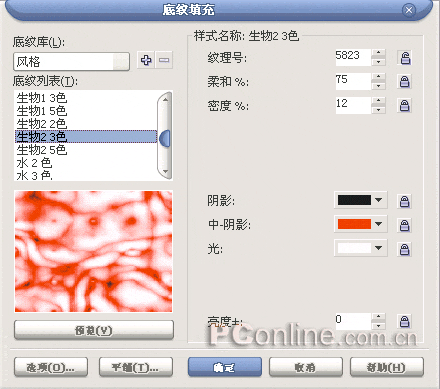Screen dimensions: 440x389
Task: Toggle lock for 柔和 % parameter
Action: click(x=405, y=82)
